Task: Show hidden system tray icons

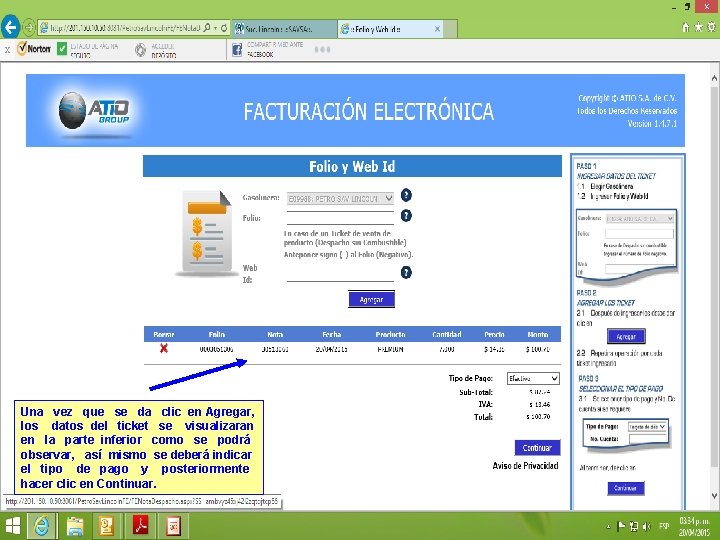Action: (608, 527)
